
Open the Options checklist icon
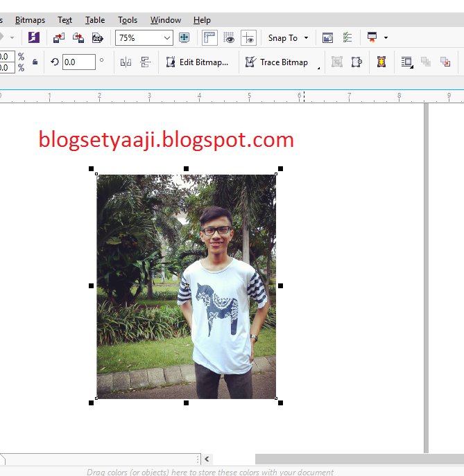[x=347, y=37]
